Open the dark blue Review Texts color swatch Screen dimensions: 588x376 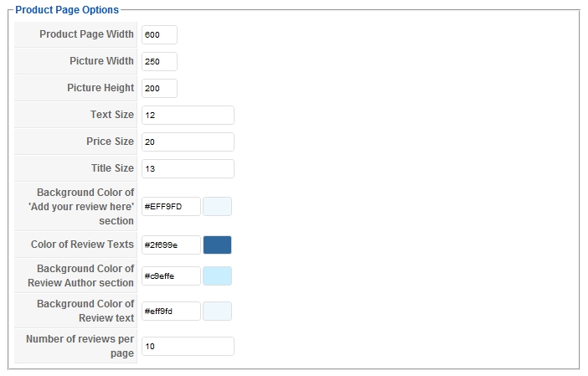(217, 245)
